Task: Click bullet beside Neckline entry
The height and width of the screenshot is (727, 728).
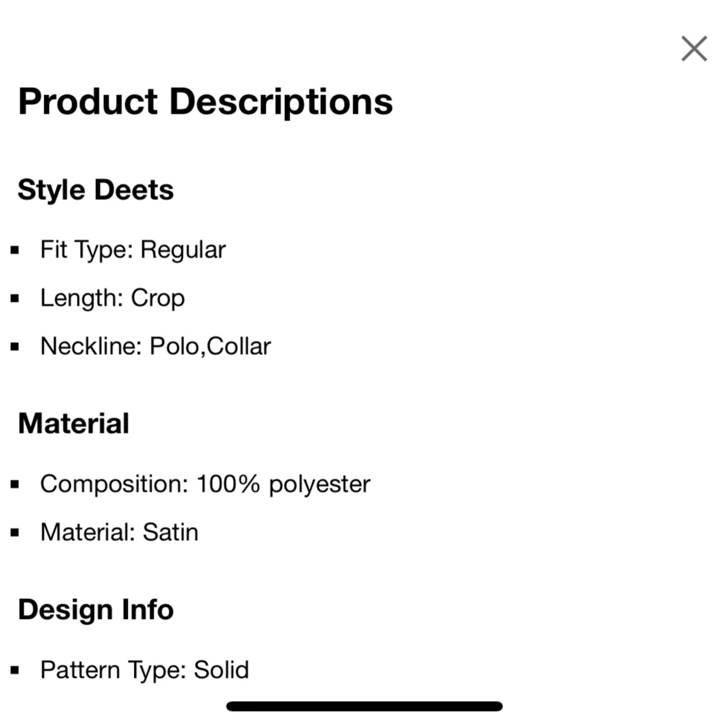Action: point(15,347)
